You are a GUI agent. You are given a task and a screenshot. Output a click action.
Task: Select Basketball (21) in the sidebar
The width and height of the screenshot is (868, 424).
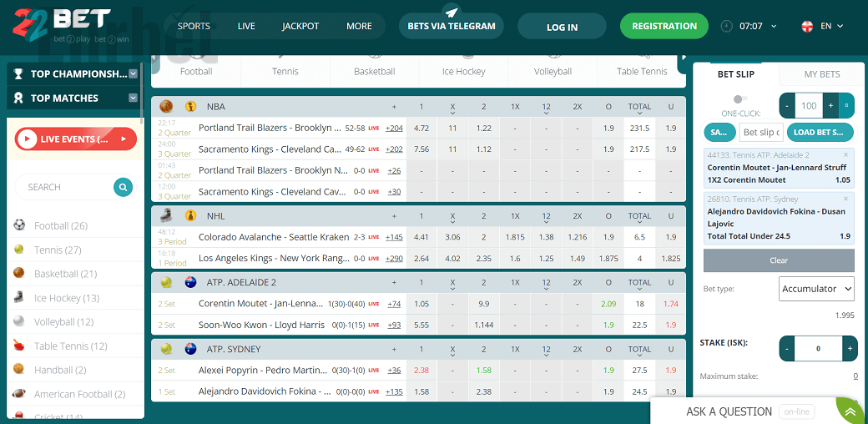point(65,274)
